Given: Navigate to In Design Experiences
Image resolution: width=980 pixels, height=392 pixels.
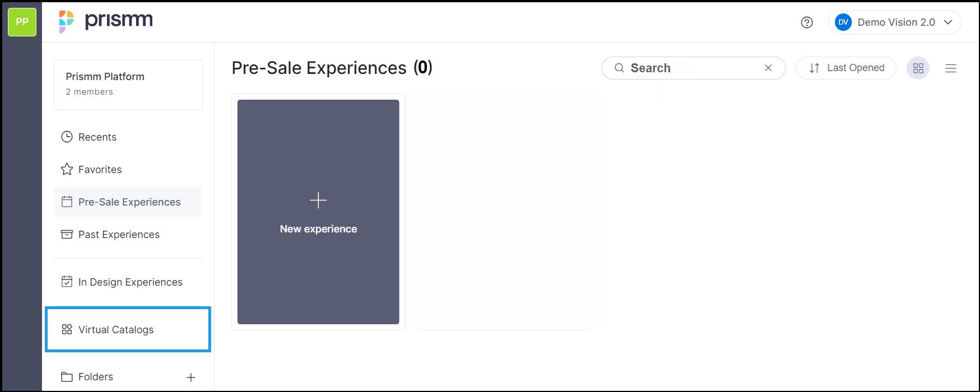Looking at the screenshot, I should pyautogui.click(x=130, y=282).
